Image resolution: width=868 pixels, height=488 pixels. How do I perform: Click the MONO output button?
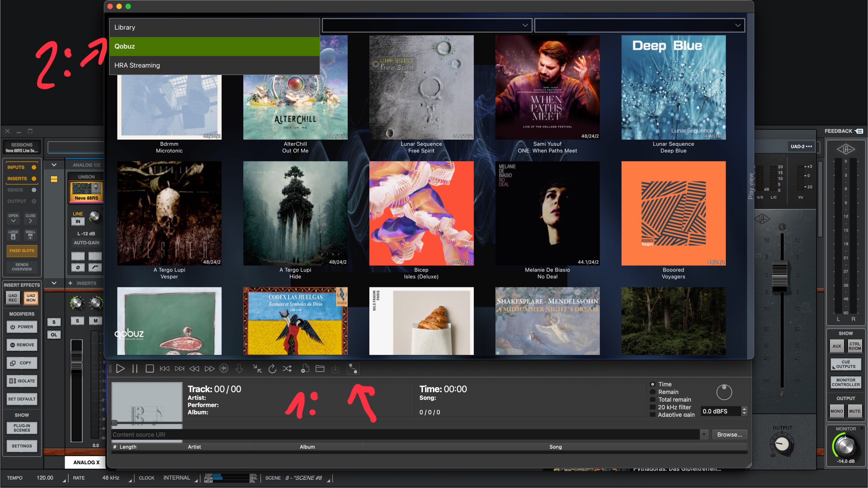837,411
